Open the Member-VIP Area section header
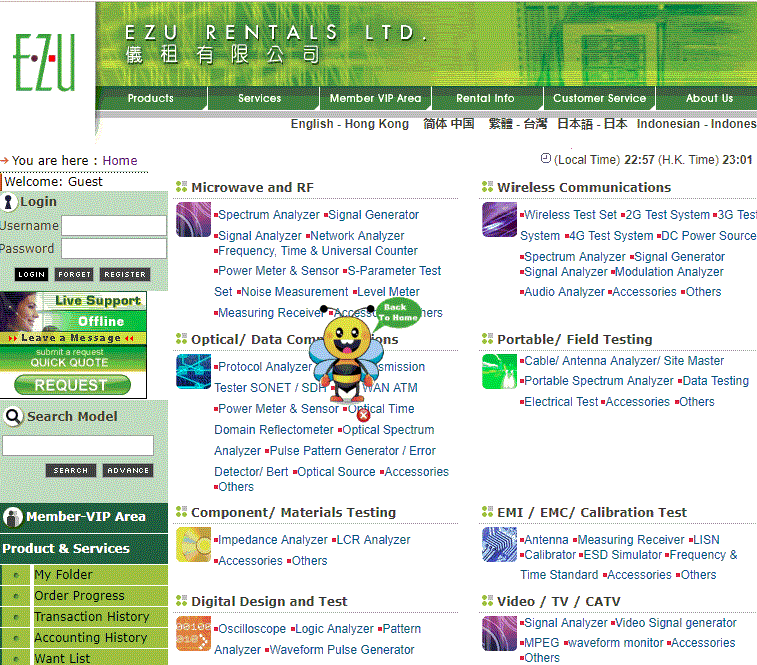The width and height of the screenshot is (757, 665). (x=84, y=517)
